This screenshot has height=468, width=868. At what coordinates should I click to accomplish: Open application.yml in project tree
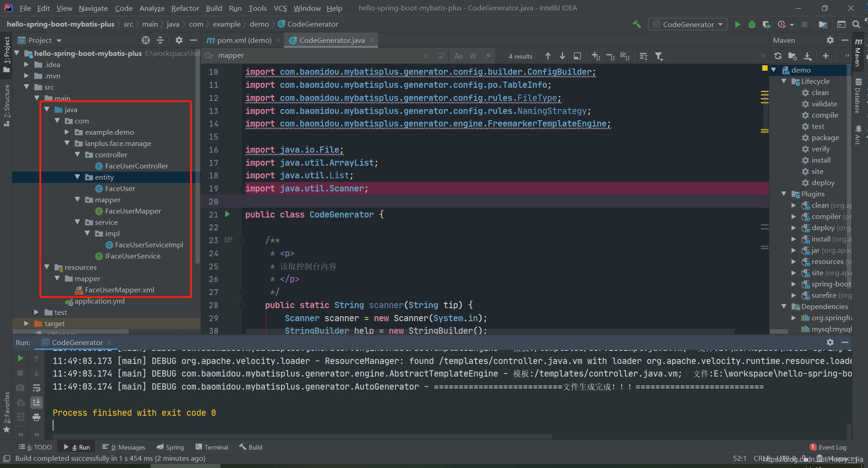95,301
